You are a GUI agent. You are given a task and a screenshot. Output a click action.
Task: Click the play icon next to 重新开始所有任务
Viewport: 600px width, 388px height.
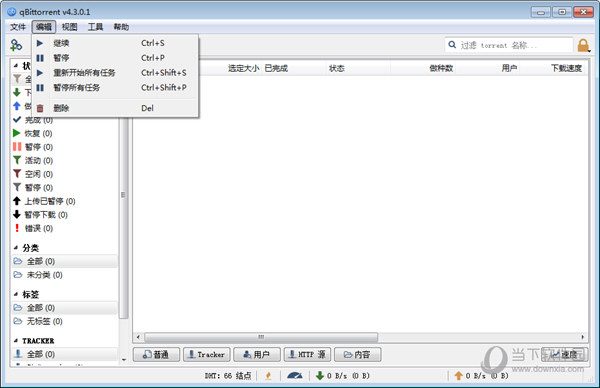point(40,73)
